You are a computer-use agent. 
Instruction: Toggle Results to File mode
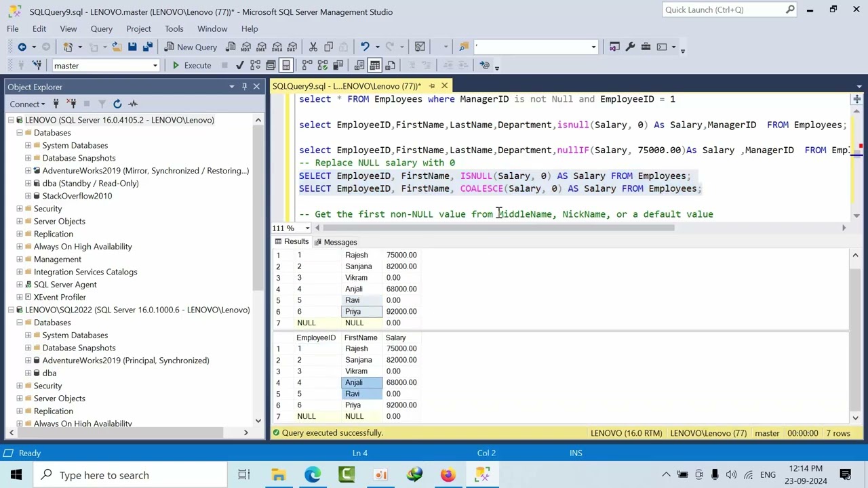(390, 65)
